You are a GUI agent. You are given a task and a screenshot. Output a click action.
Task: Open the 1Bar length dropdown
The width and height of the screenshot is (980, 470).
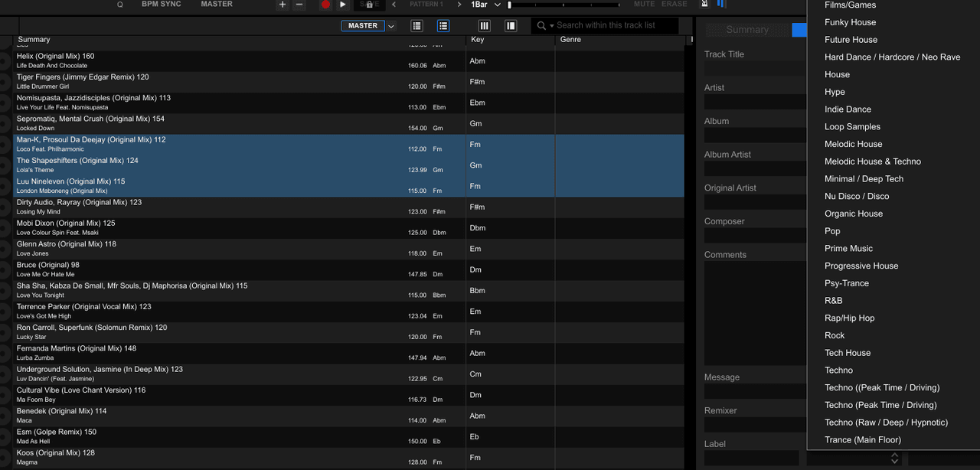pyautogui.click(x=485, y=5)
